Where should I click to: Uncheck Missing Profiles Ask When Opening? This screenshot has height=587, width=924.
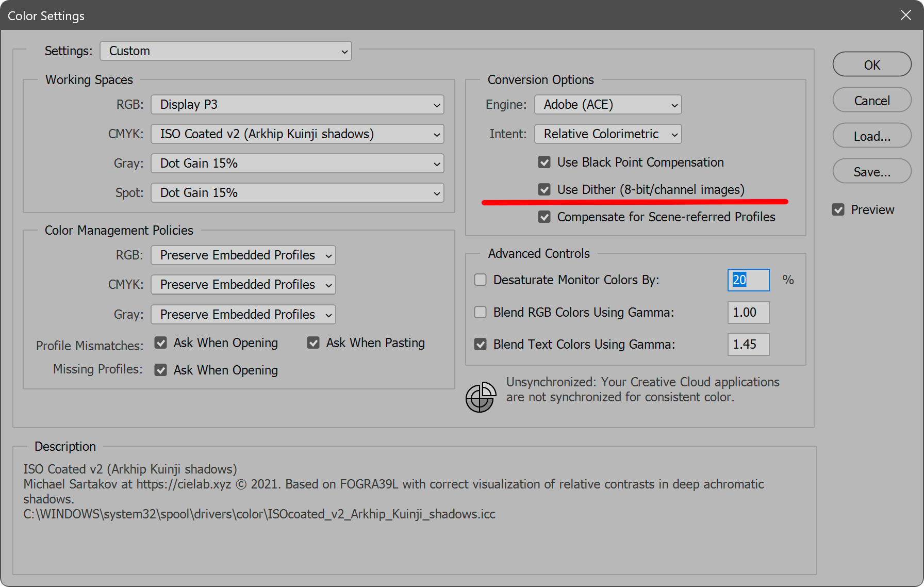(161, 370)
